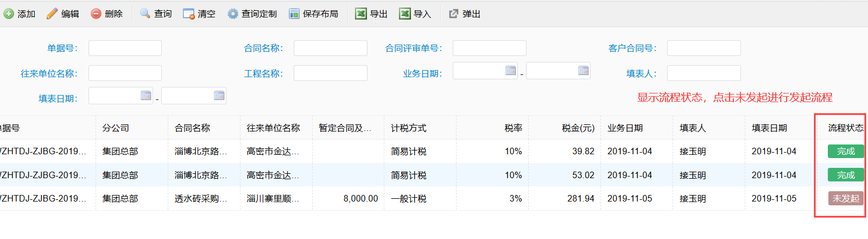
Task: Sort by the 填表日期 column header
Action: 781,128
